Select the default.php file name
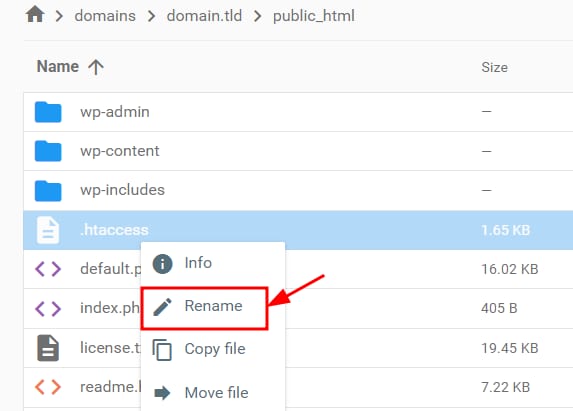Screen dimensions: 573x411 (110, 269)
